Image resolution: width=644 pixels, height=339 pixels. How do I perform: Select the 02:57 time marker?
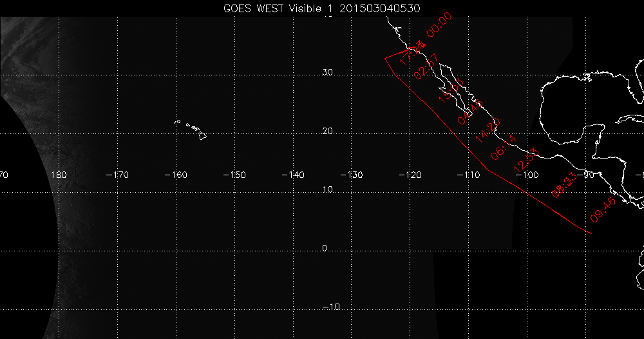[x=426, y=66]
